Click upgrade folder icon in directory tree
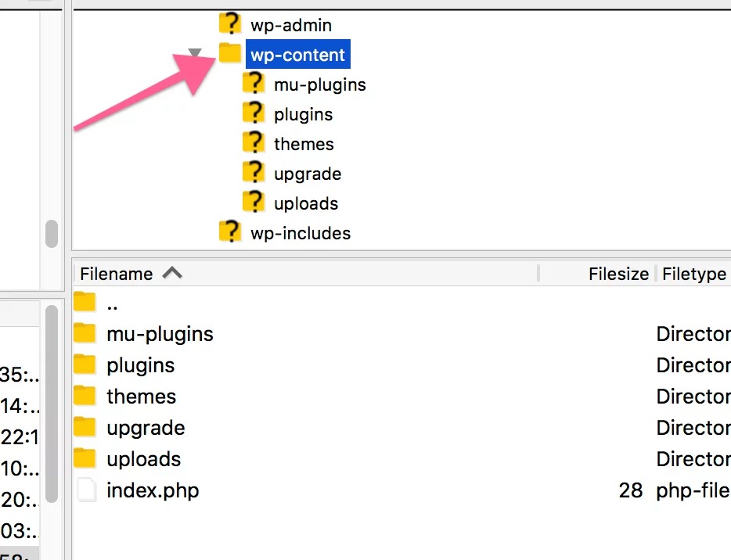731x560 pixels. pyautogui.click(x=254, y=173)
